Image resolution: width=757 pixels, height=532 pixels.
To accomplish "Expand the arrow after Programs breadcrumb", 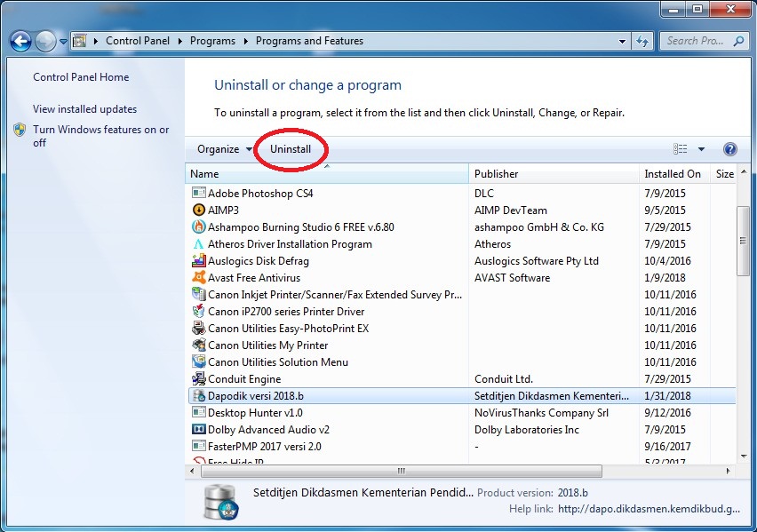I will (246, 41).
